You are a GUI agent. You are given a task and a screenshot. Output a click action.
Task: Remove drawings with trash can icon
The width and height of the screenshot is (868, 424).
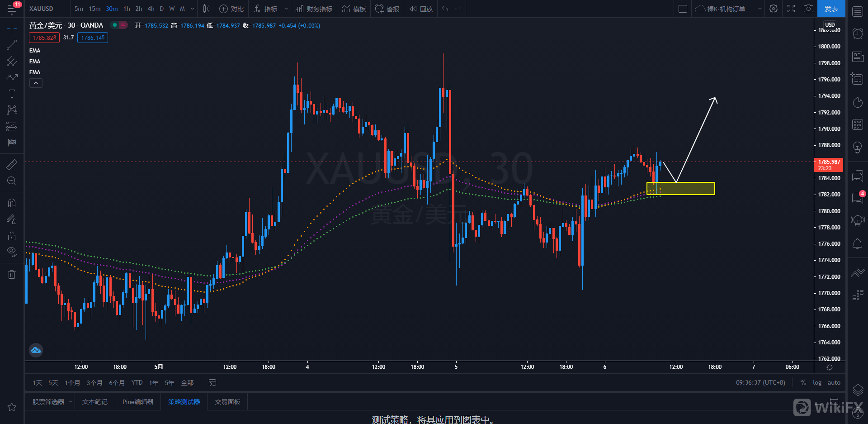[x=12, y=274]
